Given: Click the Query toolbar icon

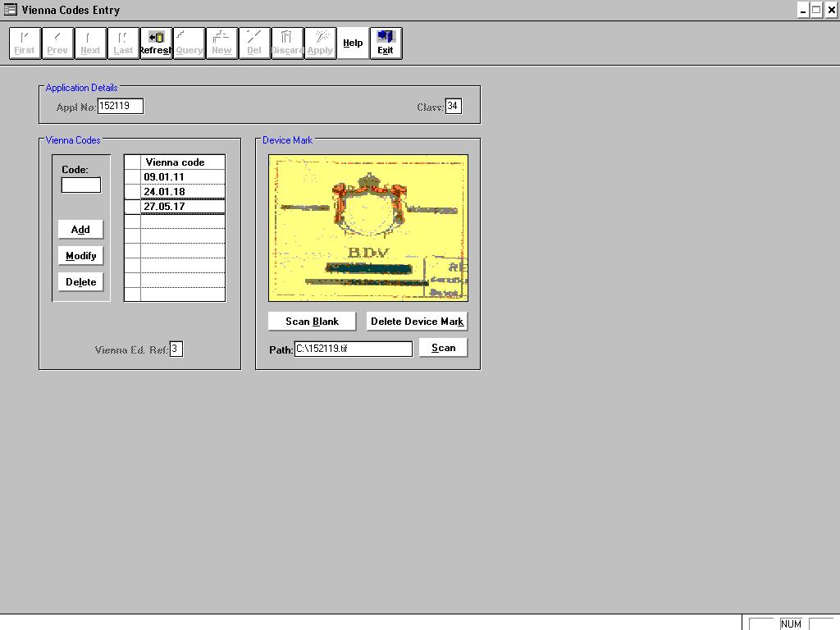Looking at the screenshot, I should (189, 43).
